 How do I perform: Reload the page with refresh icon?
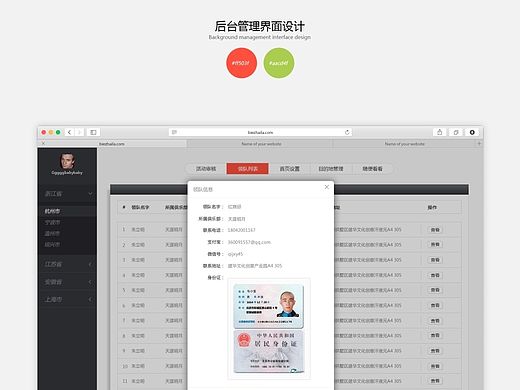[x=347, y=132]
